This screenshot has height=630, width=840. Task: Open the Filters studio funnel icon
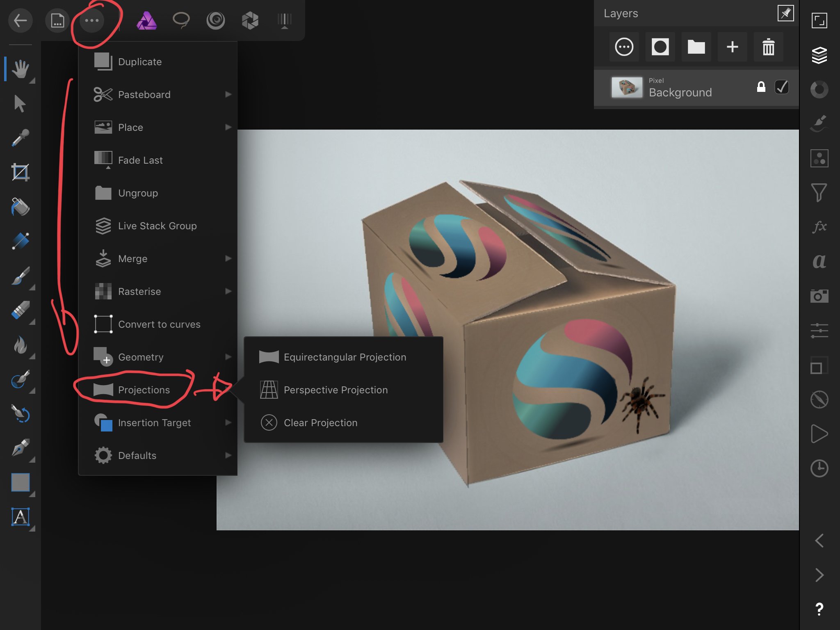pyautogui.click(x=819, y=193)
